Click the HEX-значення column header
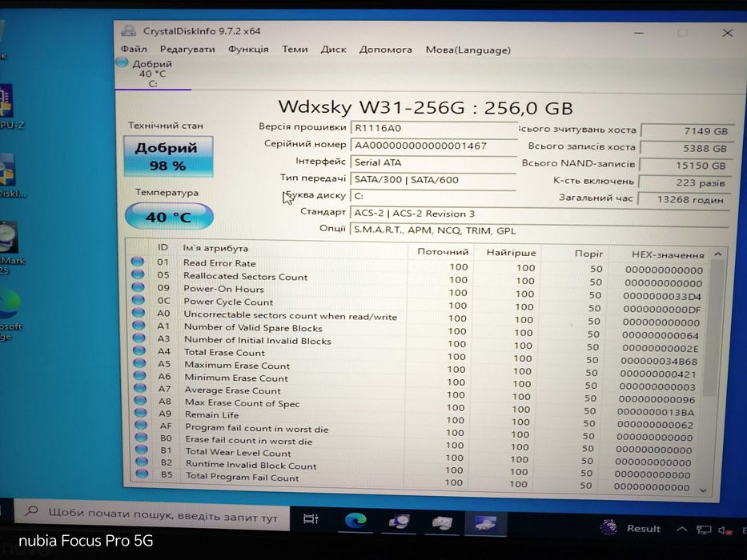 point(668,254)
